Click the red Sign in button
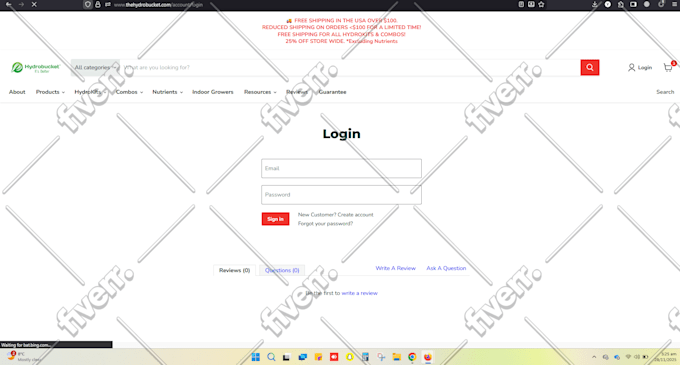This screenshot has width=680, height=365. click(x=275, y=219)
